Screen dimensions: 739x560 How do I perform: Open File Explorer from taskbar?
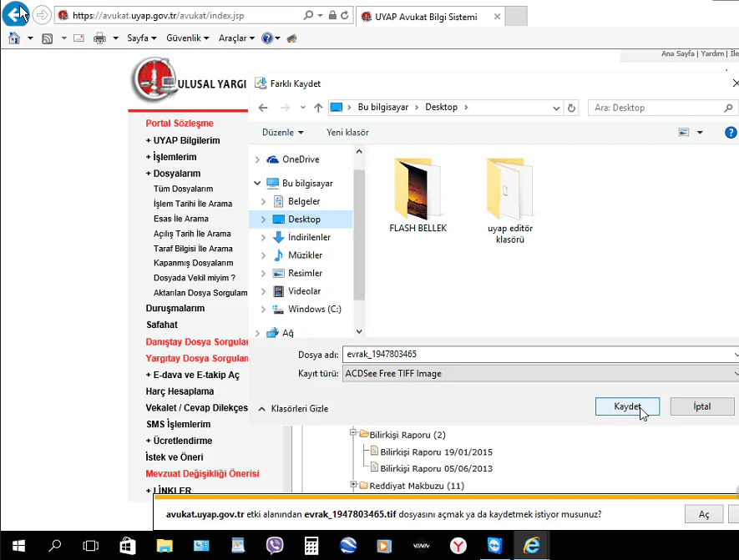coord(164,546)
